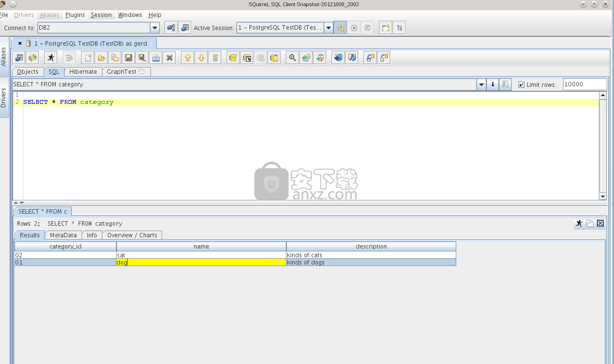Click the magnifying glass find icon

coord(292,58)
